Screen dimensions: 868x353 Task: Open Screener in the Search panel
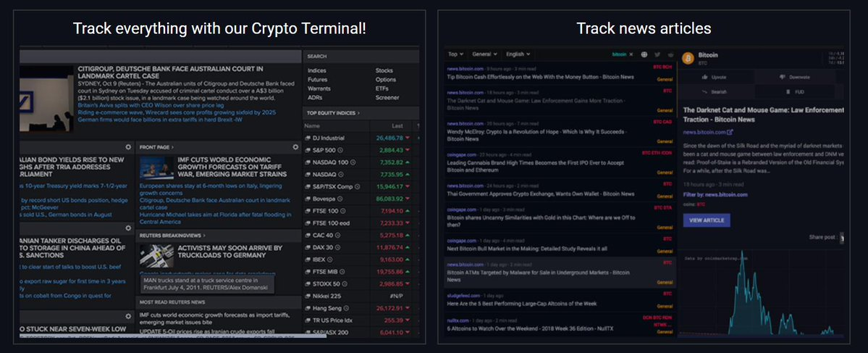click(x=387, y=98)
